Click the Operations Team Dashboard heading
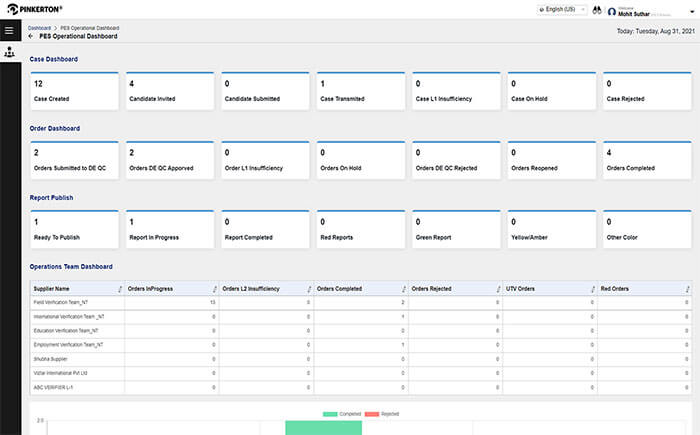 [x=71, y=267]
